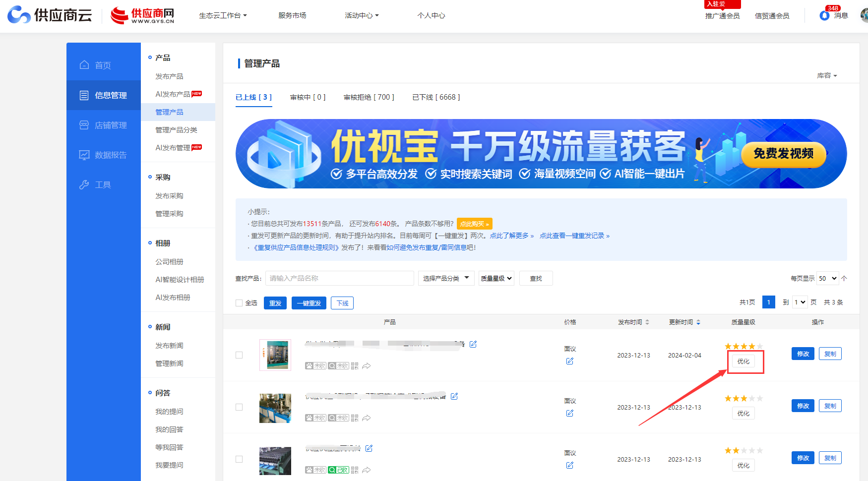Open the 点此了解更多 link
This screenshot has width=868, height=481.
(512, 236)
